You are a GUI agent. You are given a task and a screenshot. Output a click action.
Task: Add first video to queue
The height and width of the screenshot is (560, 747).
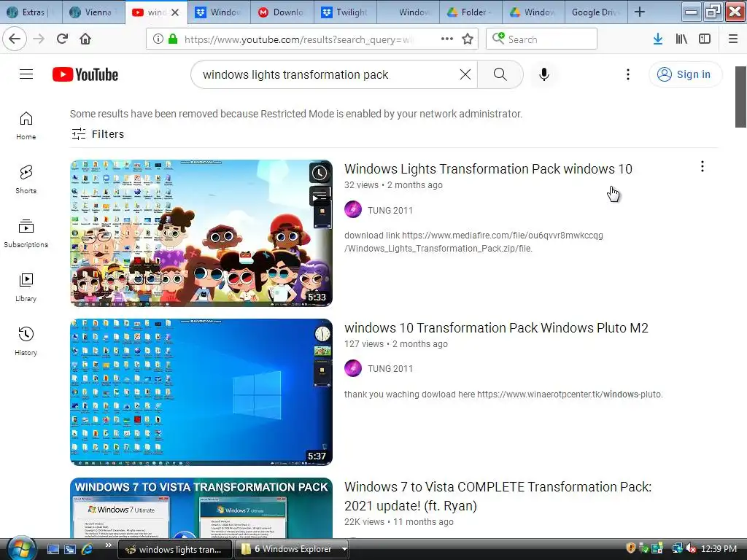[x=320, y=195]
